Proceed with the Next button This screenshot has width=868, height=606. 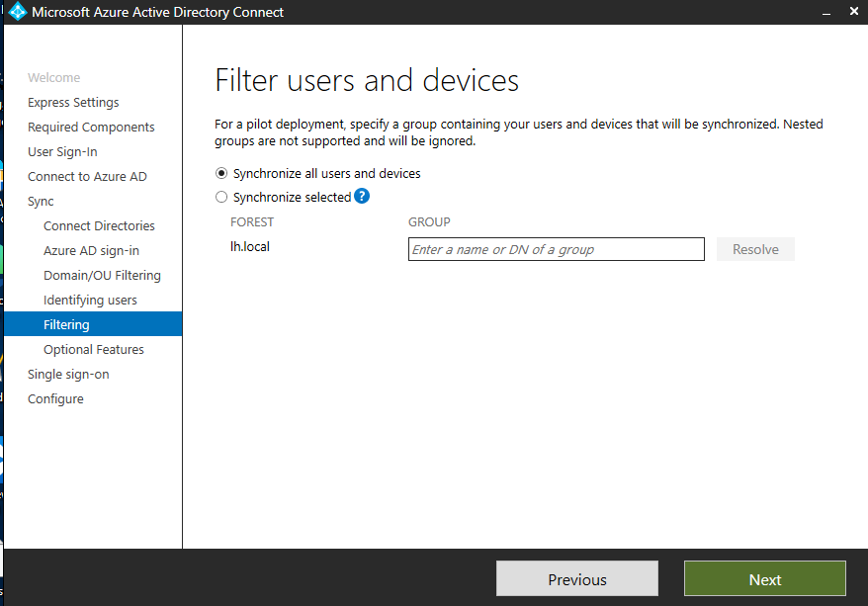(765, 579)
